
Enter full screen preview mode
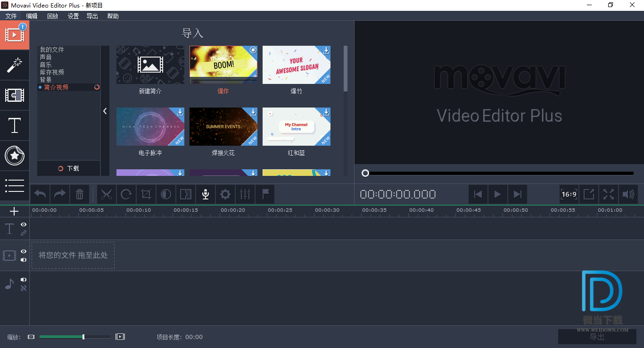point(609,194)
